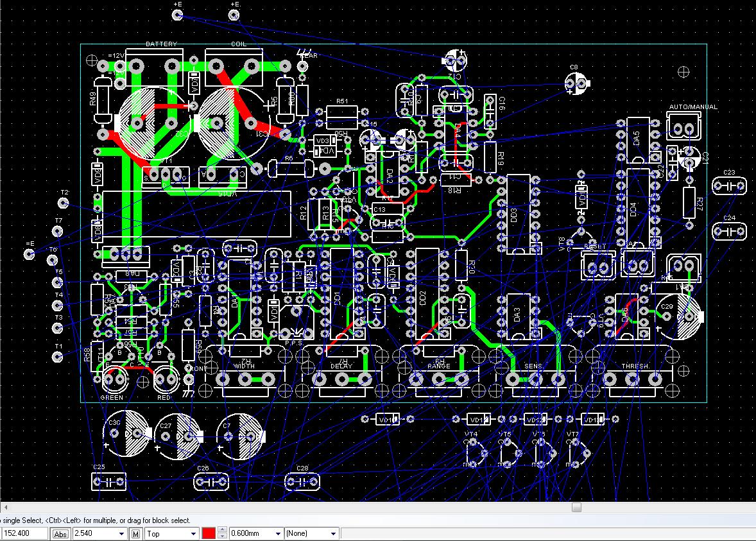The image size is (756, 541).
Task: Click test pad T7
Action: tap(57, 232)
